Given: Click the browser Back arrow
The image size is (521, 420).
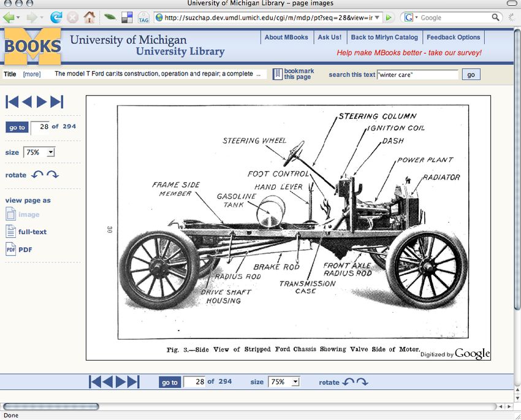Looking at the screenshot, I should [9, 17].
